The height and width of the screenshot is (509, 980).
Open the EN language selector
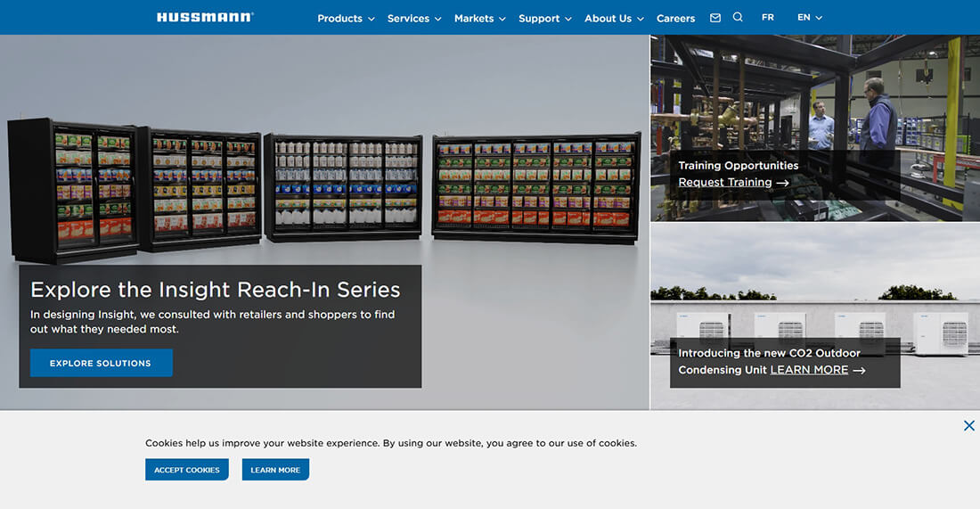coord(809,18)
